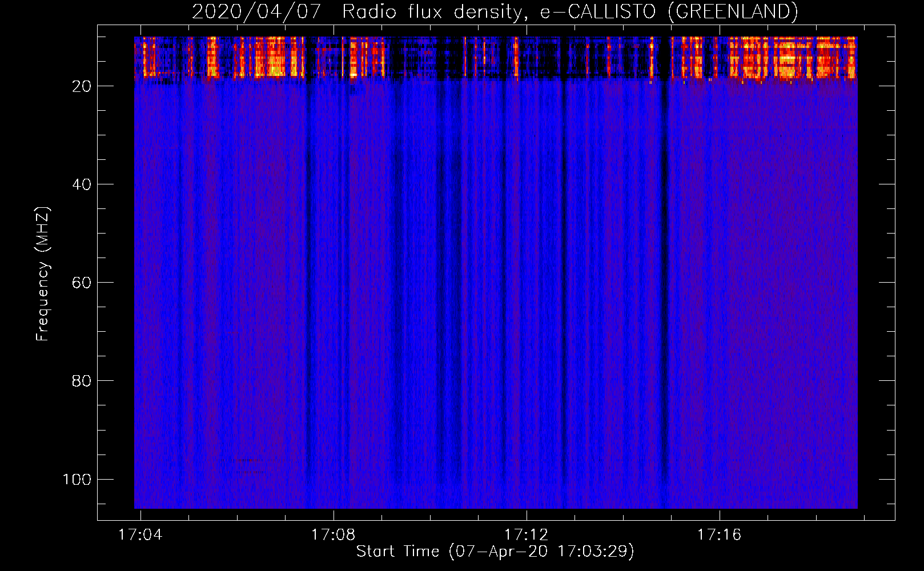Select the 'Frequency (MHZ)' axis label

(x=43, y=274)
